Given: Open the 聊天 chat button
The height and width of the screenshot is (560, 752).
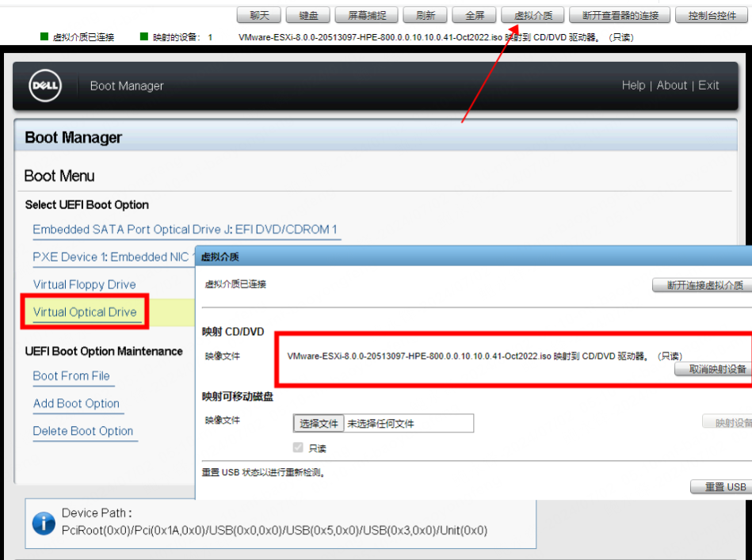Looking at the screenshot, I should click(259, 15).
